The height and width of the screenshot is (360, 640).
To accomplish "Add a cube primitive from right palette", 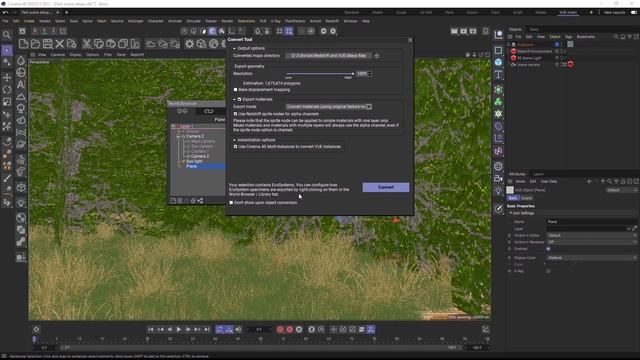I will [498, 62].
